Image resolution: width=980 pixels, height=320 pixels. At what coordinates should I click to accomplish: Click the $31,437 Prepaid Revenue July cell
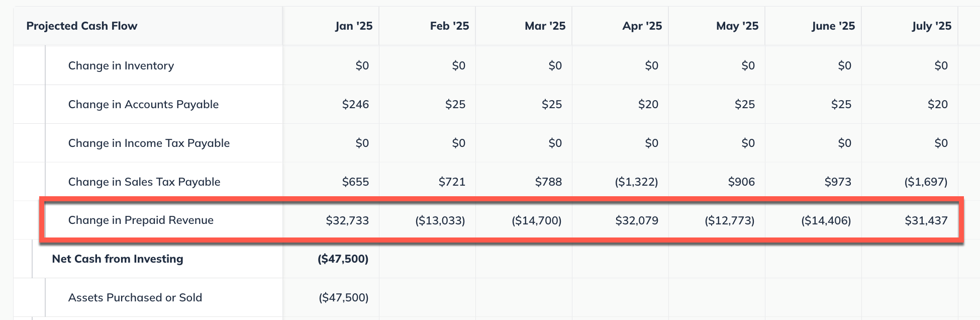926,220
